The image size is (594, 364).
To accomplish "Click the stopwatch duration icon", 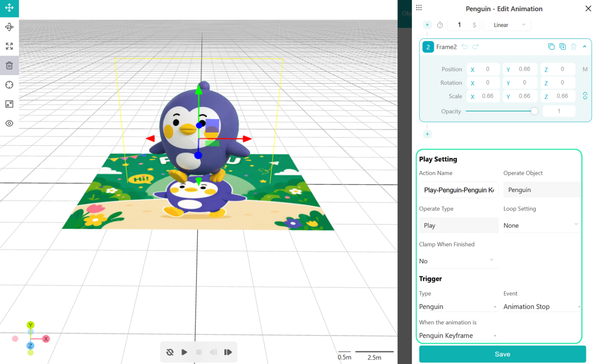I will [x=440, y=25].
